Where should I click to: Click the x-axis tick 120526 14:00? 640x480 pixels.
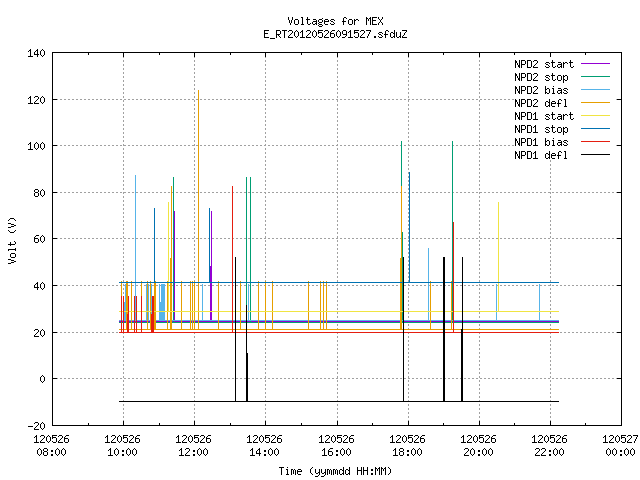coord(264,446)
